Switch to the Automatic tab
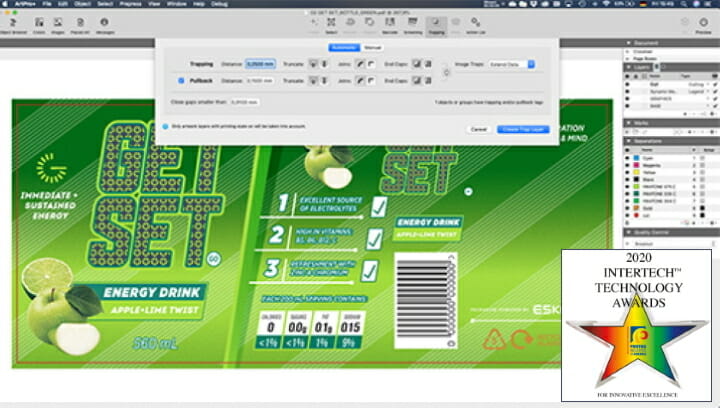720x408 pixels. 344,48
